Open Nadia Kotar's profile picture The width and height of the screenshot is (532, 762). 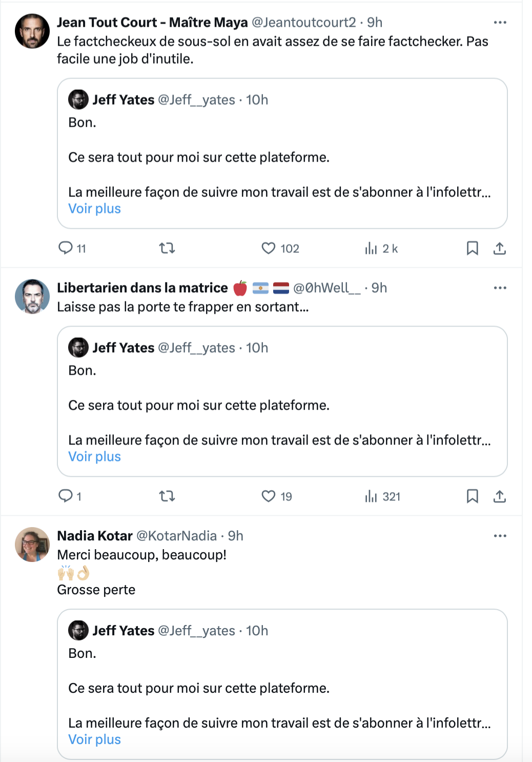tap(32, 545)
